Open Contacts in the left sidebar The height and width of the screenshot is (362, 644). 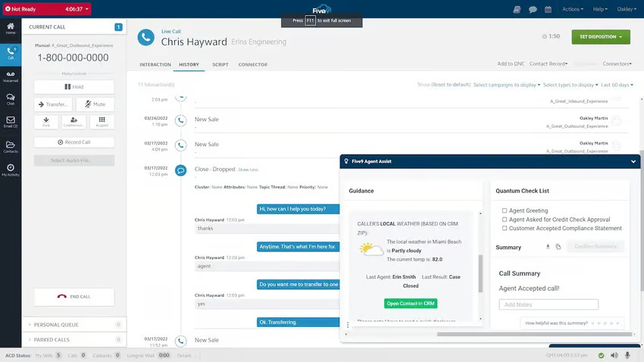(x=11, y=146)
